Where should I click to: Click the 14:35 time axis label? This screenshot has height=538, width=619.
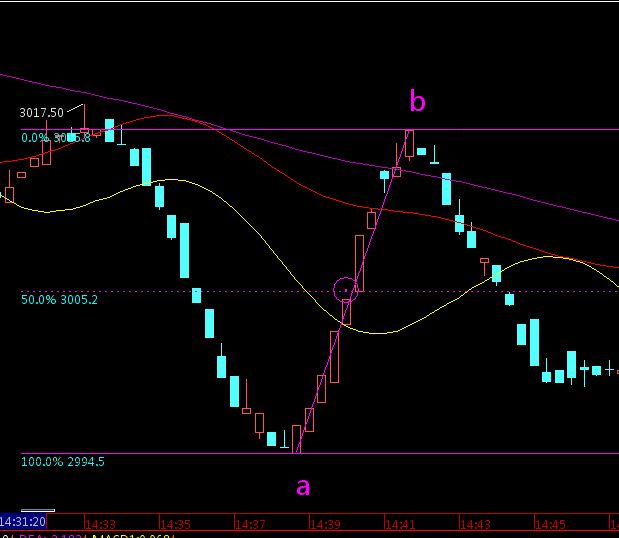click(x=176, y=525)
